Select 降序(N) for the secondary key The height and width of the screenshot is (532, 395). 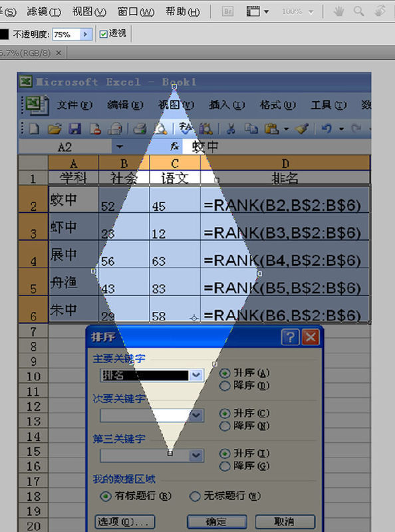225,426
